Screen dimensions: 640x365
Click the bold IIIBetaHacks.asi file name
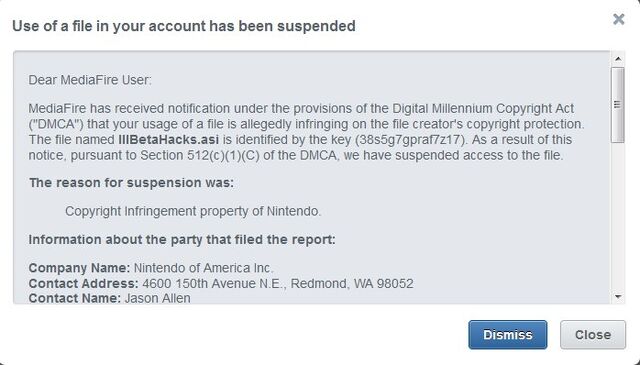169,140
